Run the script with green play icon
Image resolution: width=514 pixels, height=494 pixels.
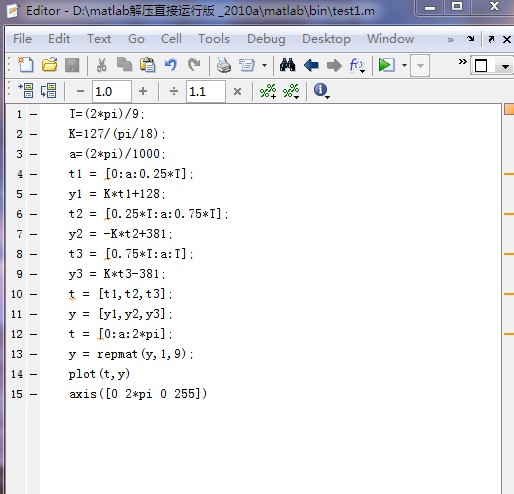click(386, 65)
